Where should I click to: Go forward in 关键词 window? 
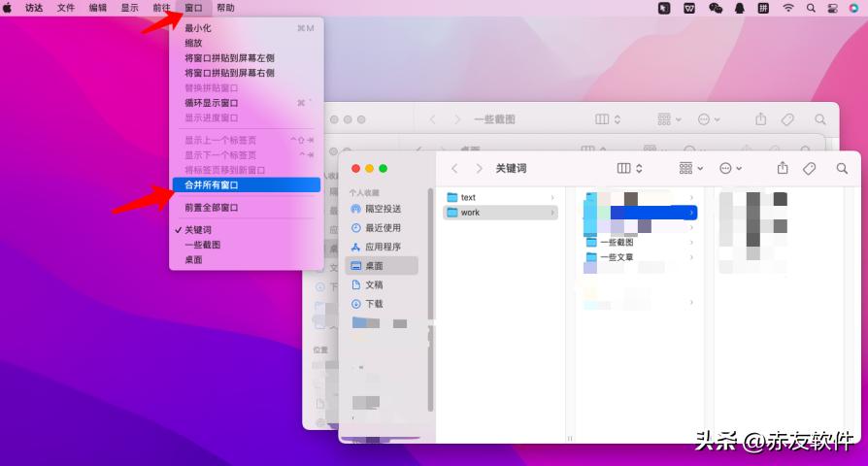coord(480,168)
